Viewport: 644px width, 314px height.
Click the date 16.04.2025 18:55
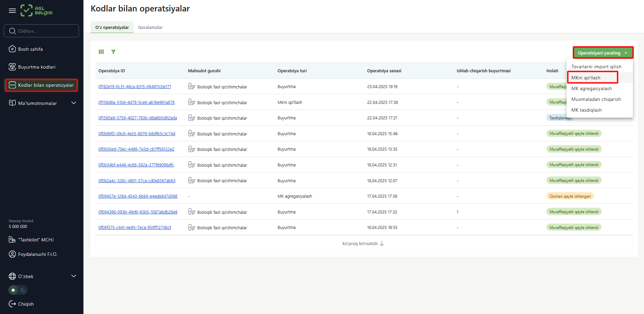click(x=382, y=228)
